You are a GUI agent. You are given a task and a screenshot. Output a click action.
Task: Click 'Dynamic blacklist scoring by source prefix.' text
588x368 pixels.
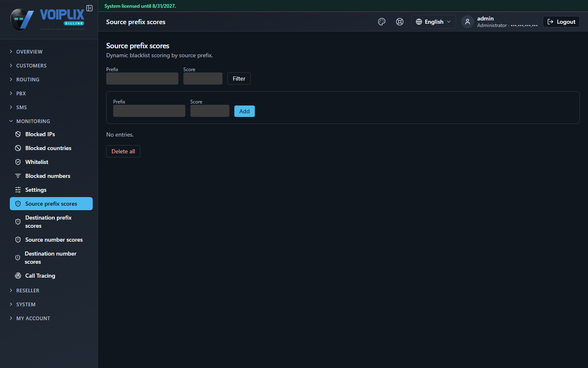click(159, 55)
